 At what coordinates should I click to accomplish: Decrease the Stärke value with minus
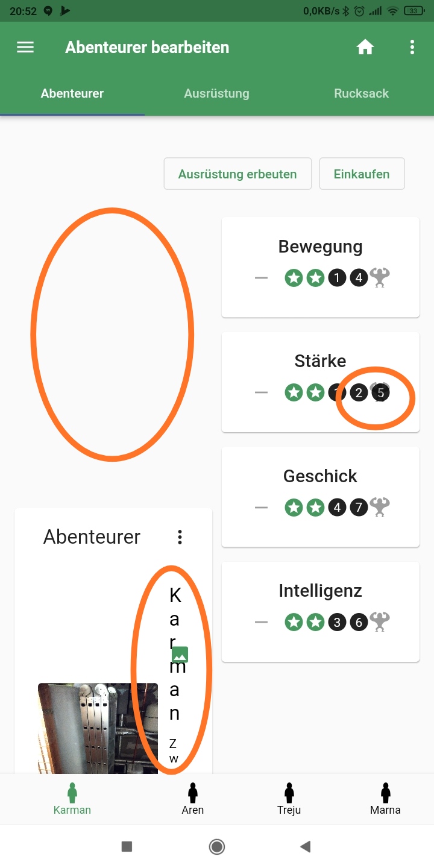point(261,392)
